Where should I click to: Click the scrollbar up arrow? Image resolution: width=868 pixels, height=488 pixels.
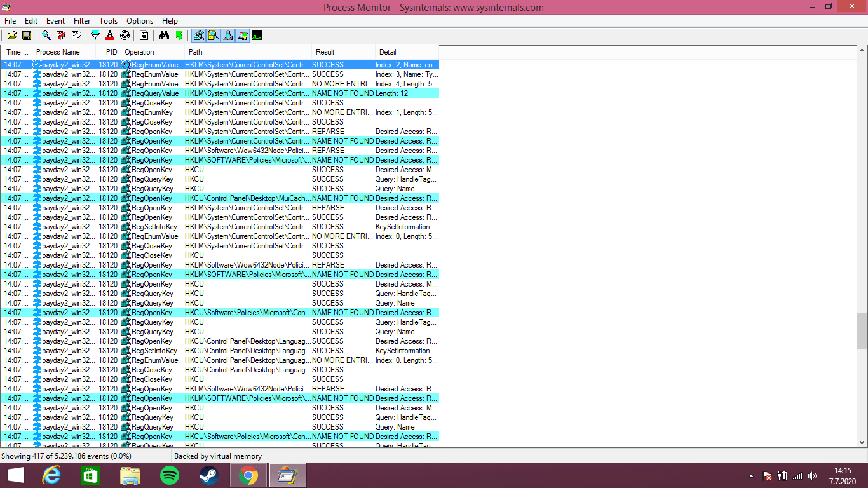tap(862, 50)
